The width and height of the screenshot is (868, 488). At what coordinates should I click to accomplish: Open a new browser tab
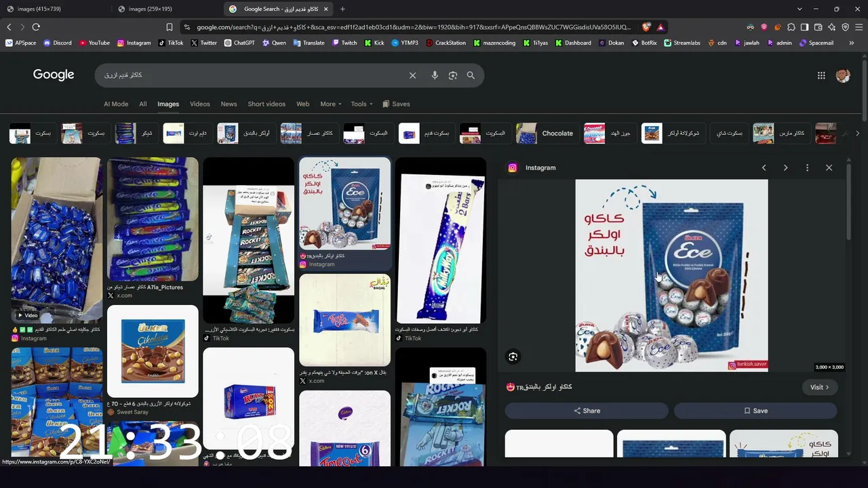pyautogui.click(x=342, y=9)
